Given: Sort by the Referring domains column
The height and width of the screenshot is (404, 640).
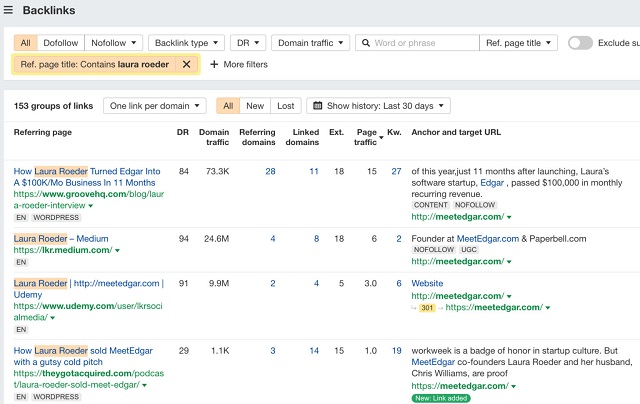Looking at the screenshot, I should (x=258, y=137).
